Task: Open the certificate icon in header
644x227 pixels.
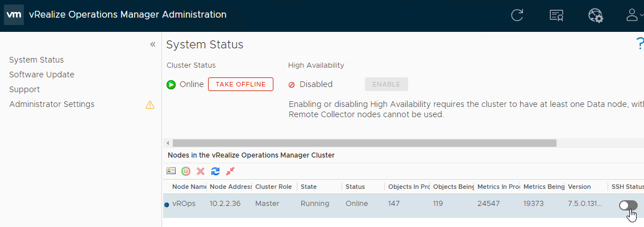Action: coord(556,15)
